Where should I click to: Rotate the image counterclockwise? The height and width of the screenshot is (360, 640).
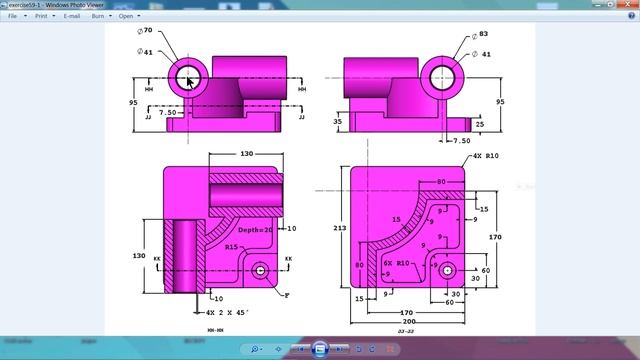coord(358,349)
